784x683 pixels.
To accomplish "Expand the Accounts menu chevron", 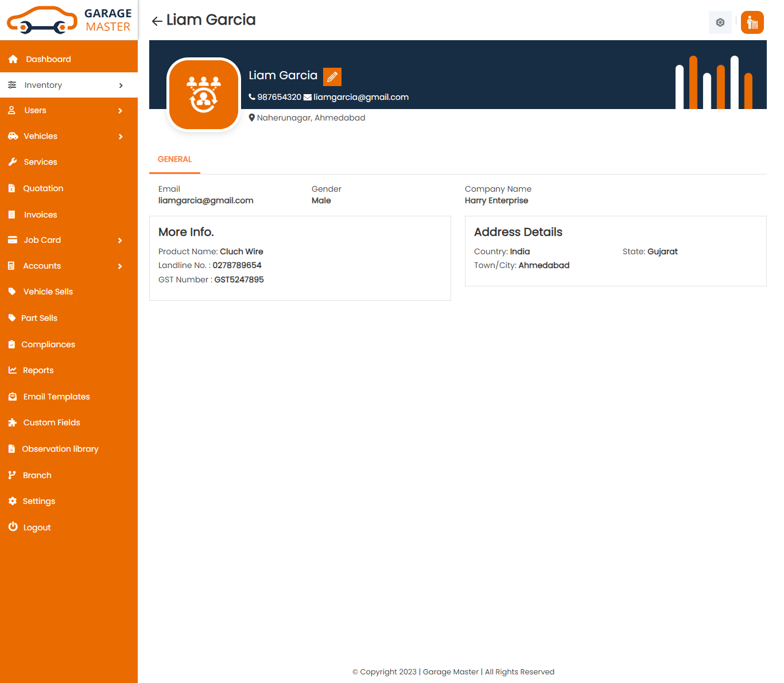I will pos(121,266).
